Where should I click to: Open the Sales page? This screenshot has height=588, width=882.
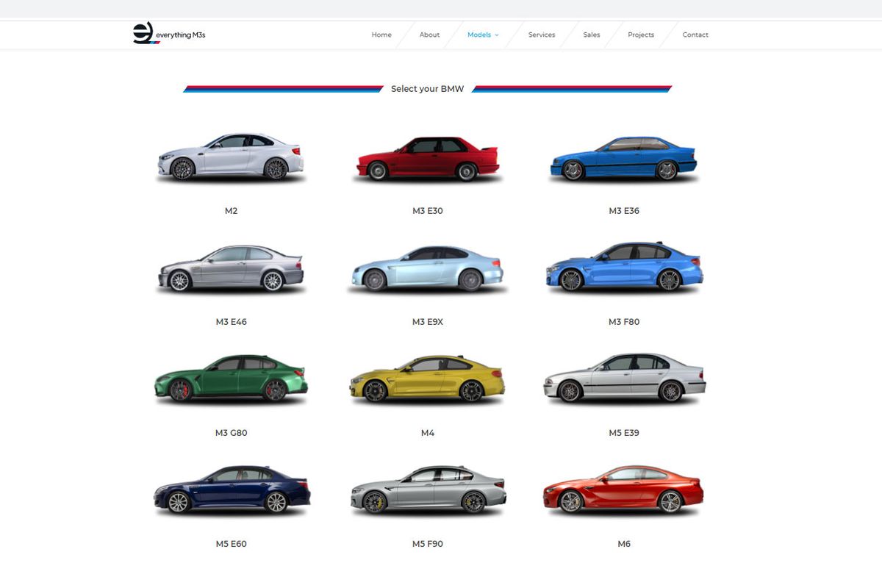tap(592, 35)
